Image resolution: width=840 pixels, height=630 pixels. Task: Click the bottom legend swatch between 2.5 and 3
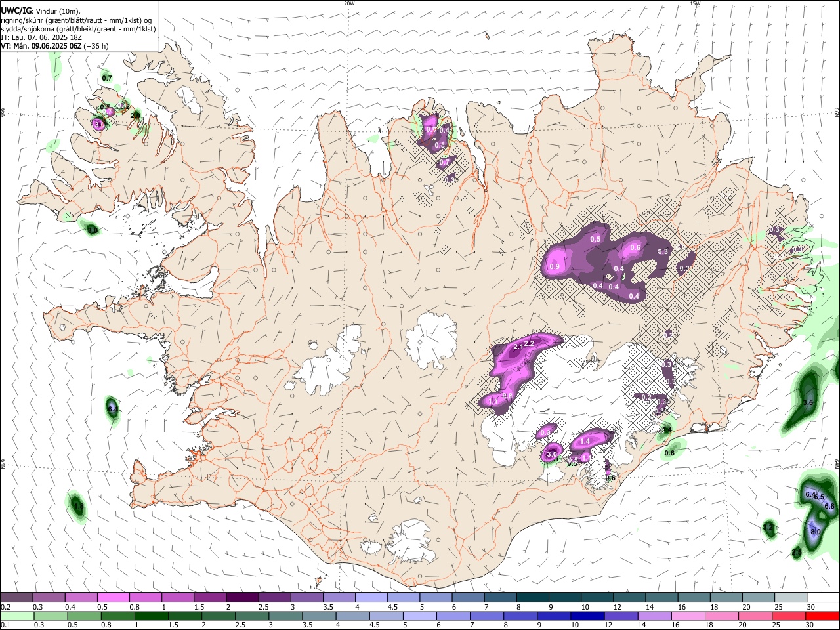[251, 616]
